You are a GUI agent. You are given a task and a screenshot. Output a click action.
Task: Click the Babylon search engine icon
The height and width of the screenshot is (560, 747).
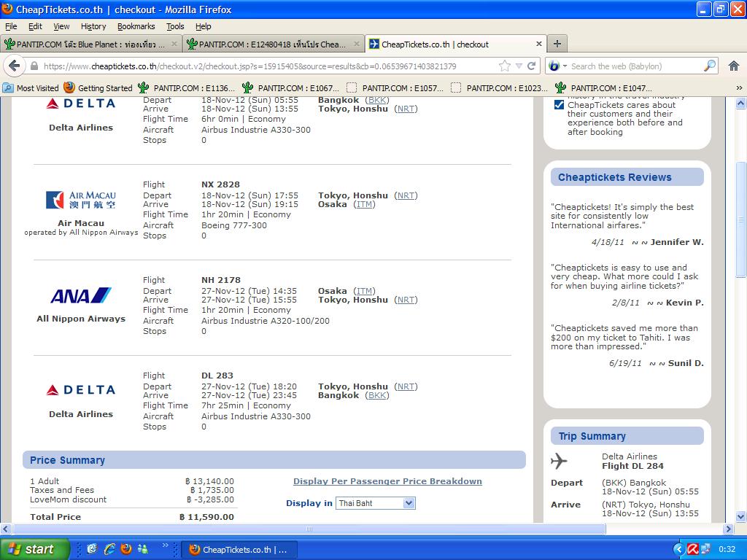click(x=554, y=66)
